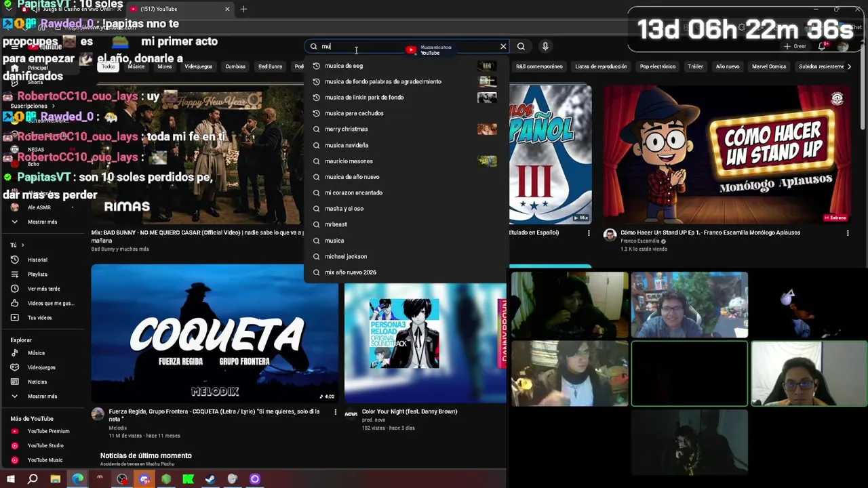The height and width of the screenshot is (488, 868).
Task: Open Kick app on taskbar
Action: pos(189,479)
